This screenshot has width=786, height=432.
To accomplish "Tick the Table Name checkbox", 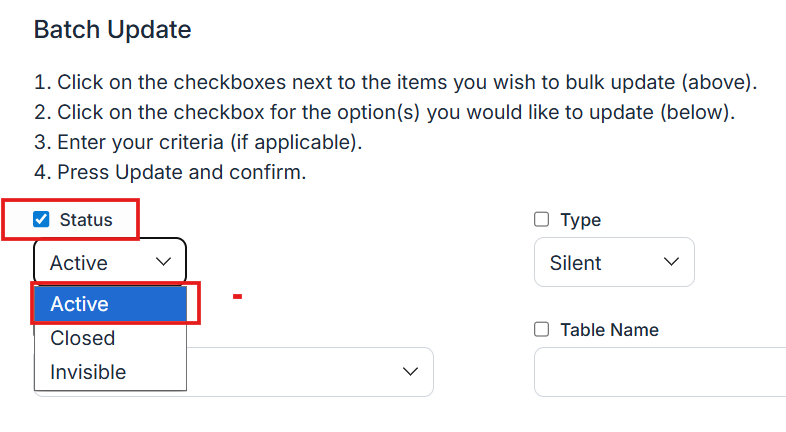I will pyautogui.click(x=542, y=330).
